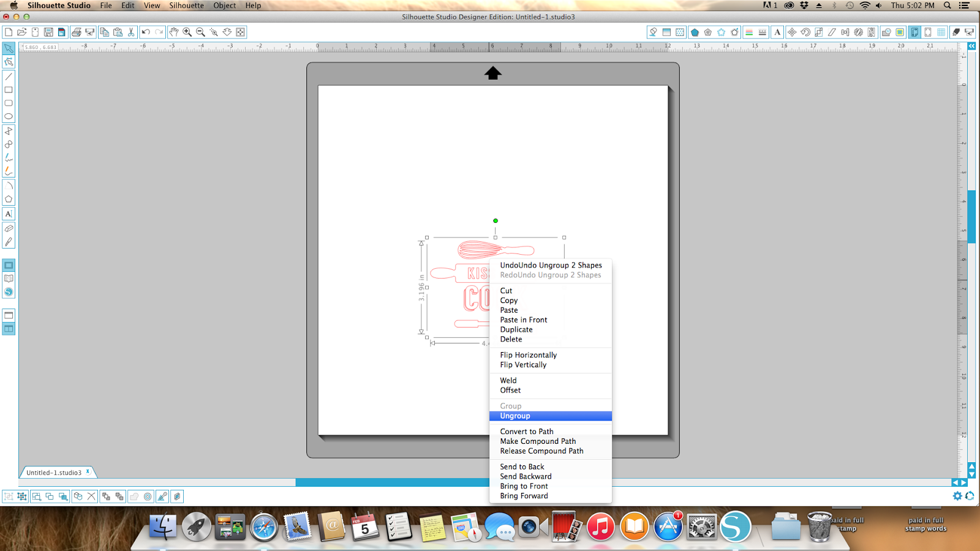Choose Convert to Path
The image size is (980, 551).
coord(551,432)
